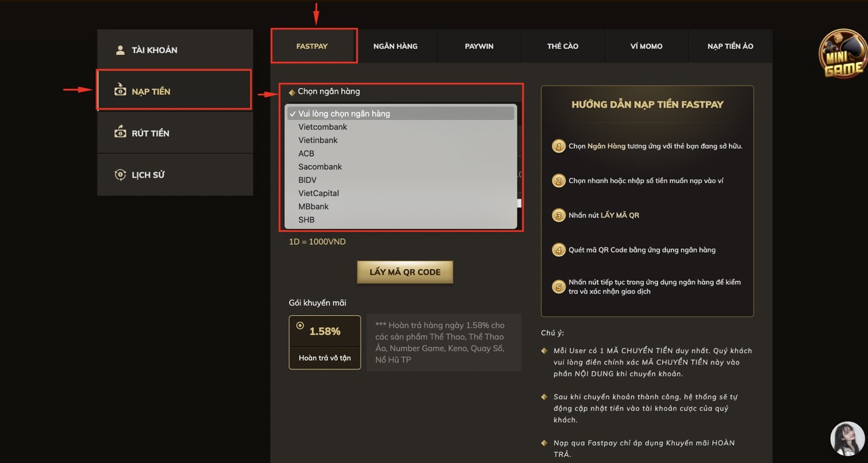Switch to the NGÂN HÀNG tab
Viewport: 868px width, 463px height.
395,46
